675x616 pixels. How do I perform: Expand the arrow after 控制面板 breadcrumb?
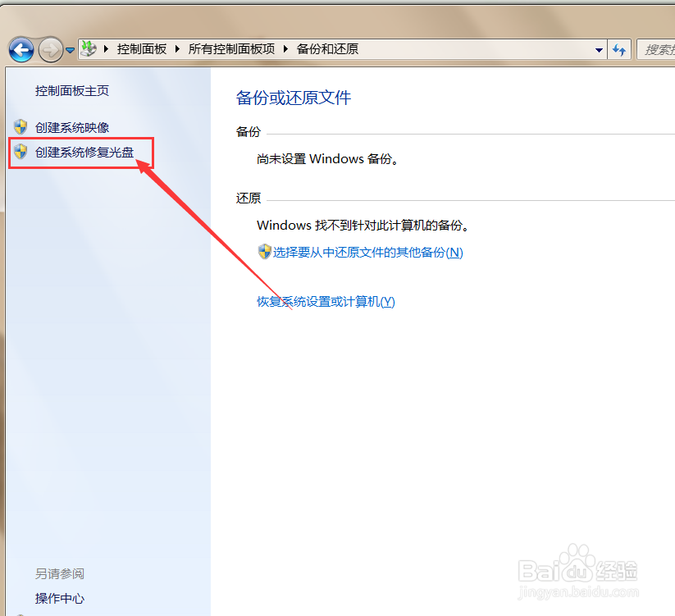tap(177, 49)
